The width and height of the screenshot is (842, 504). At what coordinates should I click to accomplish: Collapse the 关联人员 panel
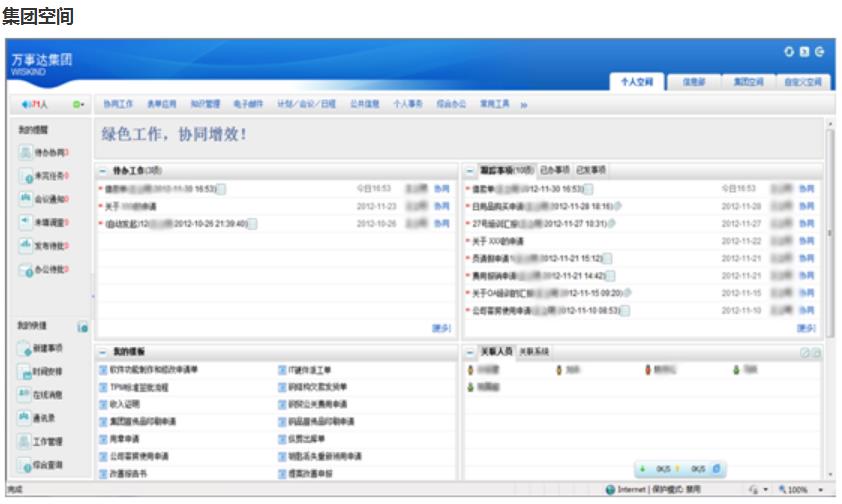click(x=470, y=352)
